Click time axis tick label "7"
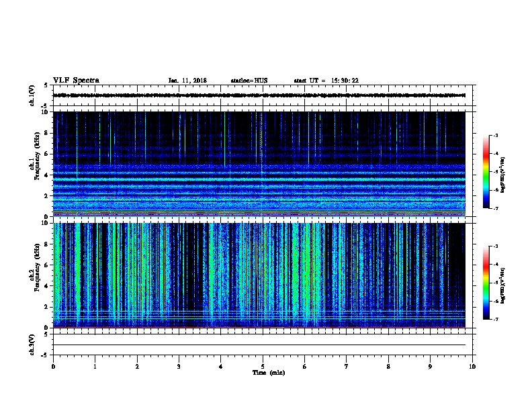This screenshot has height=411, width=532. tap(347, 367)
